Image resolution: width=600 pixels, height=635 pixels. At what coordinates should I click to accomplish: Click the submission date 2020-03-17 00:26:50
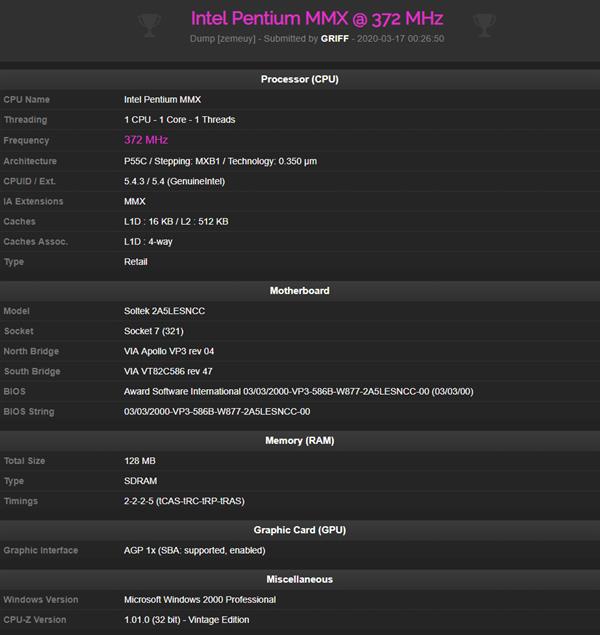(x=400, y=39)
